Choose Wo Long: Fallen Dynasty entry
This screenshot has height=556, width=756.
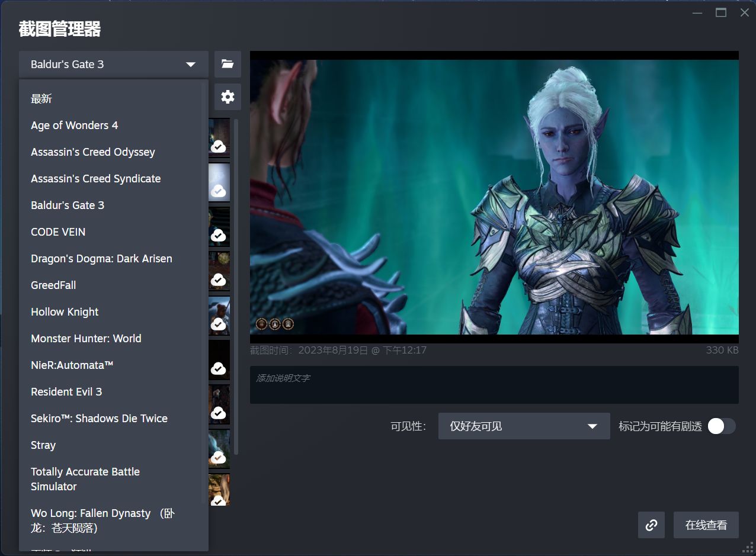(x=114, y=520)
